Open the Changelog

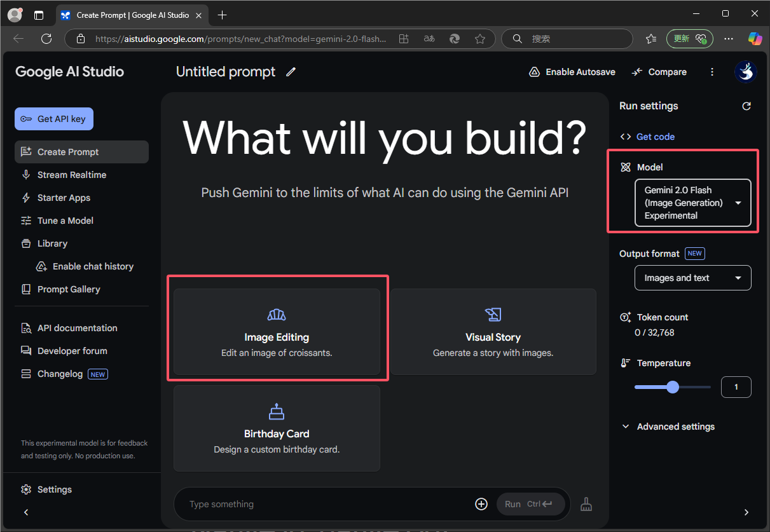point(81,374)
